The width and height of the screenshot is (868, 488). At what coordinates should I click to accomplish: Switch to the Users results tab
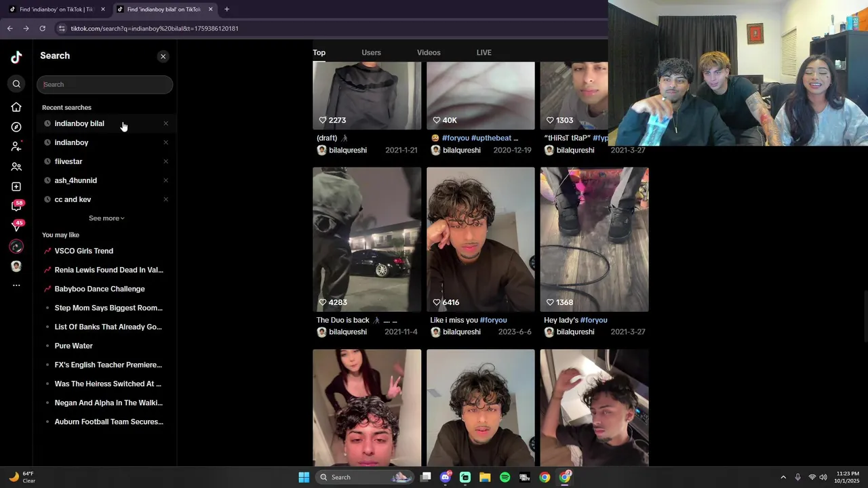(x=371, y=52)
